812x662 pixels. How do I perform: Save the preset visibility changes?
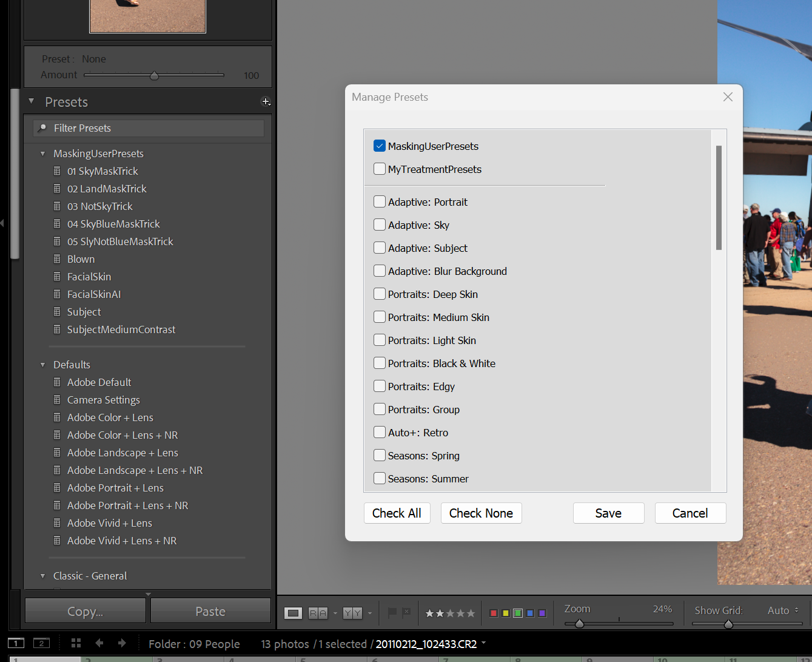click(608, 513)
